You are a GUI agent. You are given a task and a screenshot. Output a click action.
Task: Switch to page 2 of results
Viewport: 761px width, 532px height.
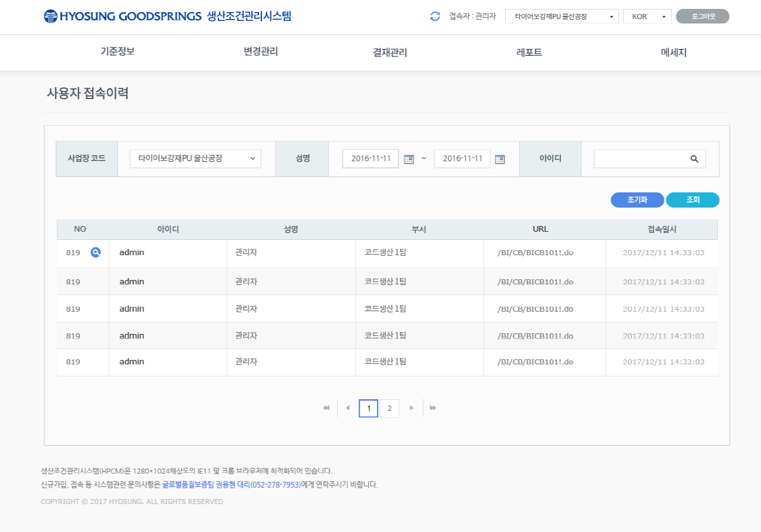coord(389,408)
